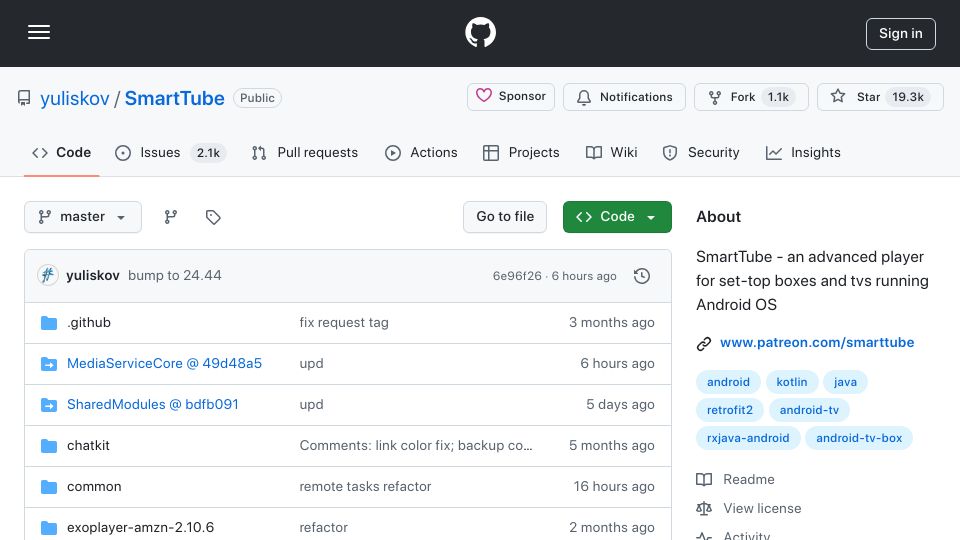Open the exoplayer-amzn-2.10.6 folder
The height and width of the screenshot is (540, 960).
click(140, 528)
